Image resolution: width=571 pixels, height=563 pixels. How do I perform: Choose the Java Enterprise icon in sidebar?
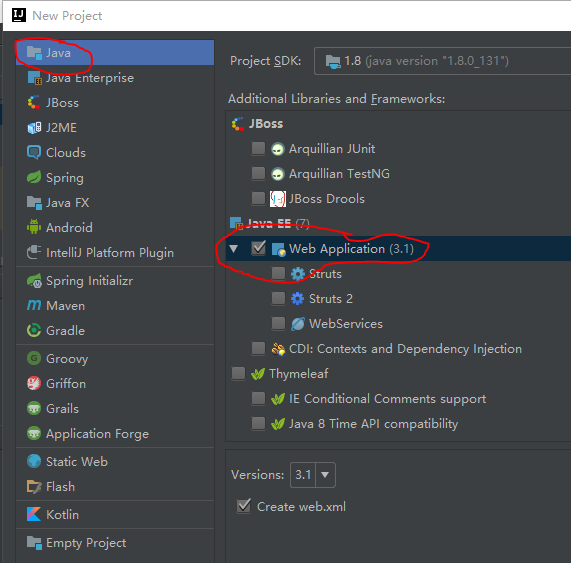[34, 78]
